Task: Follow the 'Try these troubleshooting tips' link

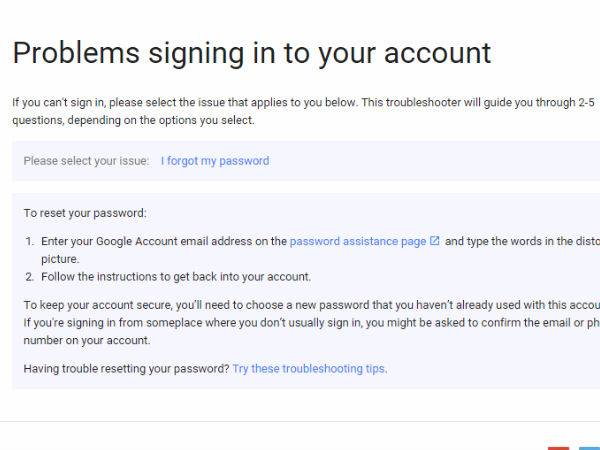Action: (308, 368)
